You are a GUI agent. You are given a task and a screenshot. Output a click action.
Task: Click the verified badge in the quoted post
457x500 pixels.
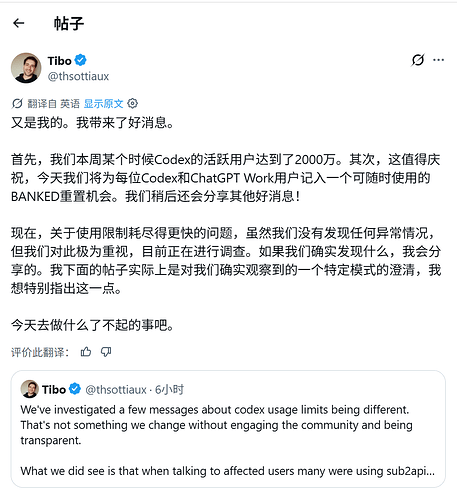[x=75, y=389]
